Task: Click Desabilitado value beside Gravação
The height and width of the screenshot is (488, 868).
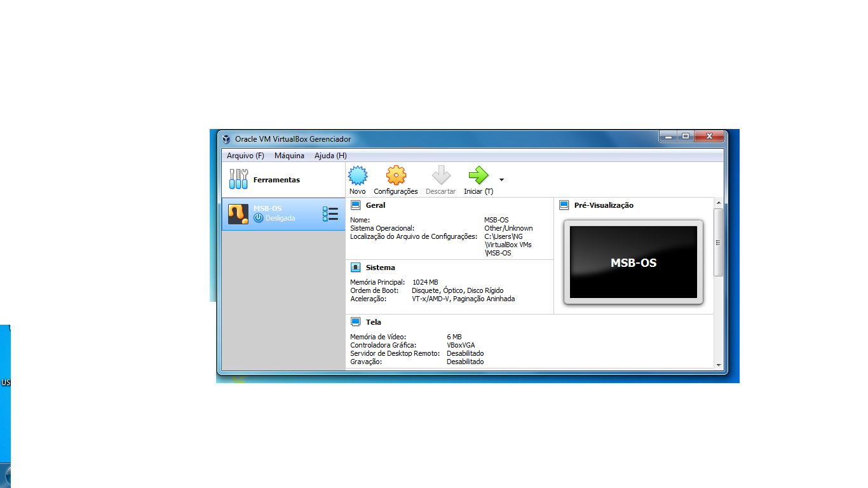Action: [465, 362]
